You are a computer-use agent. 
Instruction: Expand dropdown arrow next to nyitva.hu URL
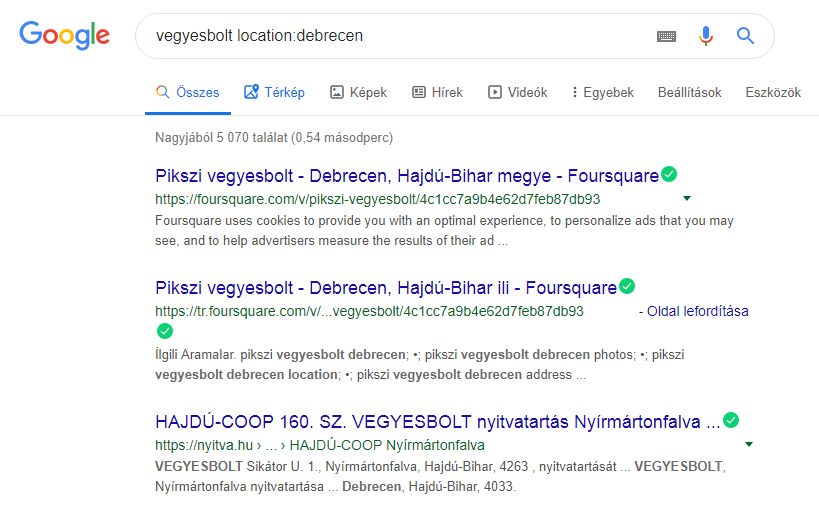[748, 444]
